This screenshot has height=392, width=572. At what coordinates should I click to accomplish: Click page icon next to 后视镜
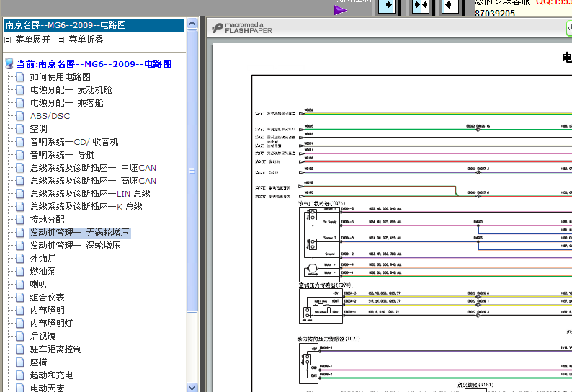tap(20, 337)
